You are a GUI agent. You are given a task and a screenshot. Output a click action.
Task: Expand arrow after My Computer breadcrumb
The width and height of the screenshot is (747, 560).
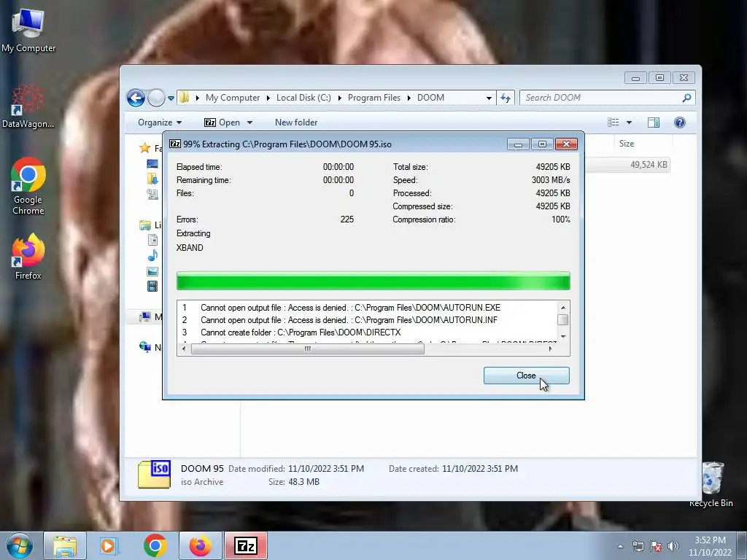pyautogui.click(x=268, y=98)
